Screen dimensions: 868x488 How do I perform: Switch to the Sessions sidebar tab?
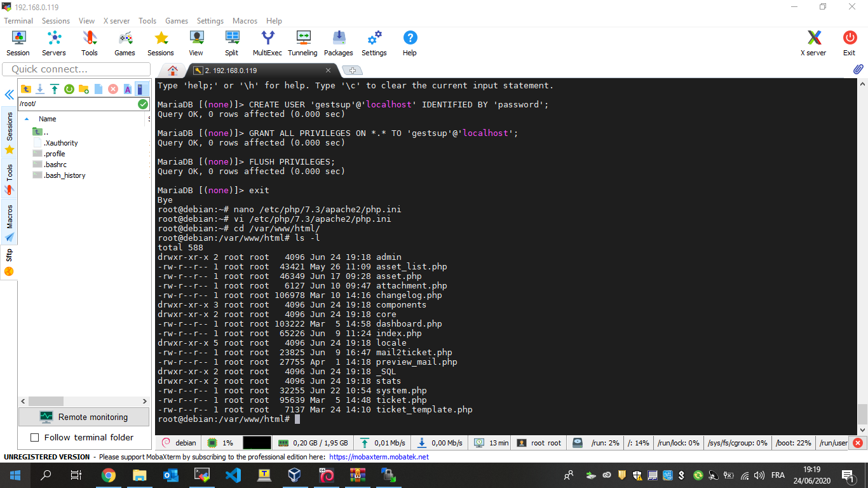coord(9,132)
